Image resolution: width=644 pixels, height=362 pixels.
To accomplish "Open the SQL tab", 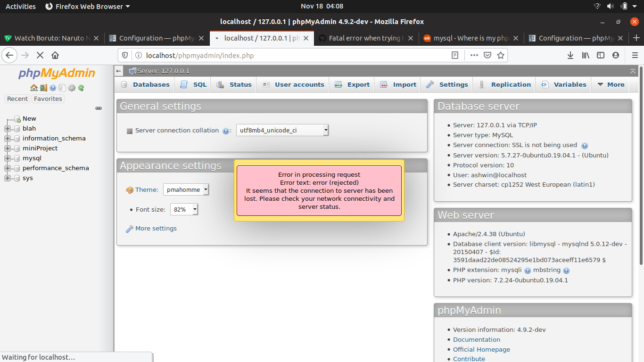I will [x=194, y=85].
